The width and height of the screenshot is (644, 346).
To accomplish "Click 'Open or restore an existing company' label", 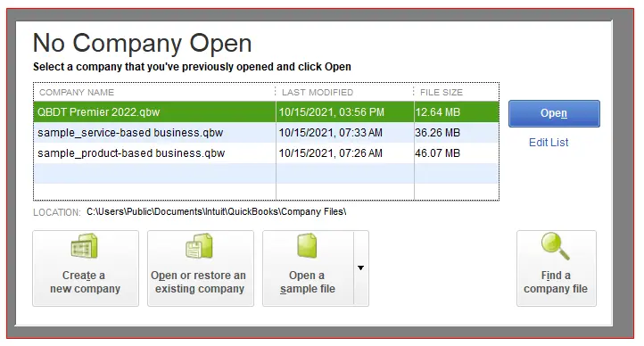I will point(199,282).
